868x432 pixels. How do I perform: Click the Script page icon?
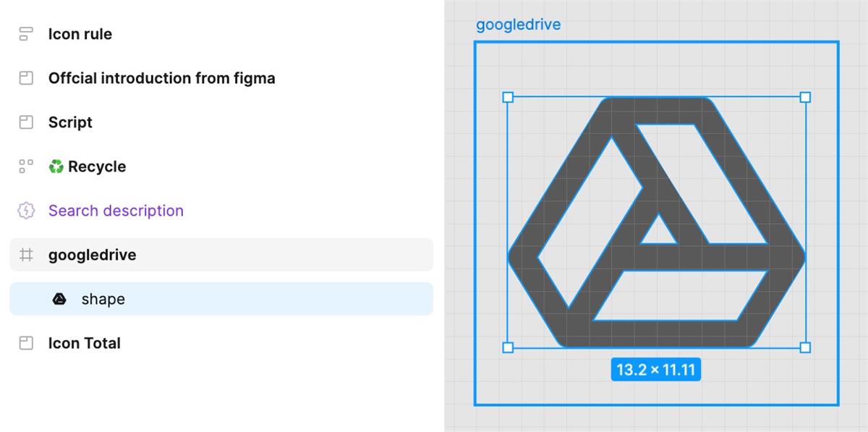pyautogui.click(x=26, y=122)
